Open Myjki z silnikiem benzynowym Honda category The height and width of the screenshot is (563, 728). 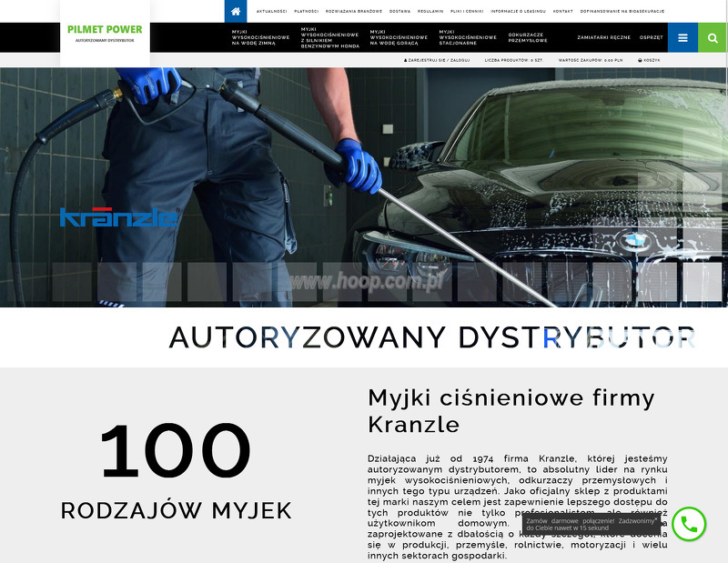point(330,37)
